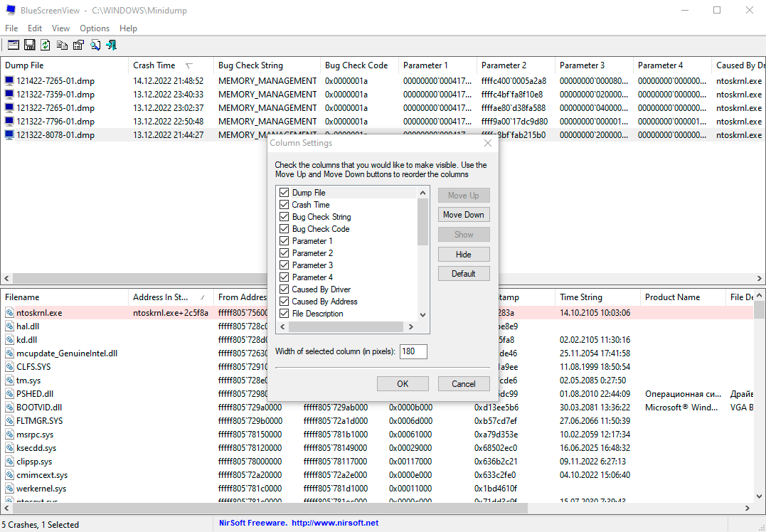766x532 pixels.
Task: Uncheck the Parameter 1 checkbox
Action: coord(284,241)
